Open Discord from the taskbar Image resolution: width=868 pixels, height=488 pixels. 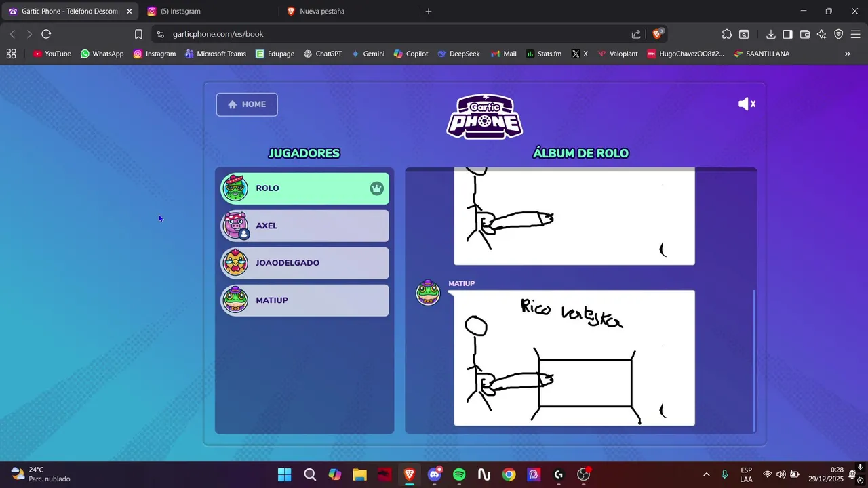(x=435, y=474)
